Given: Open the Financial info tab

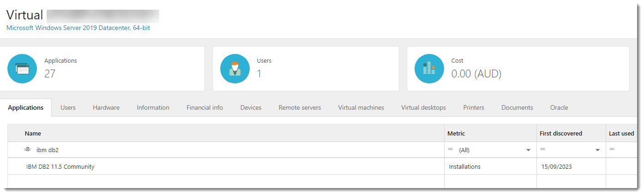Looking at the screenshot, I should pos(205,107).
